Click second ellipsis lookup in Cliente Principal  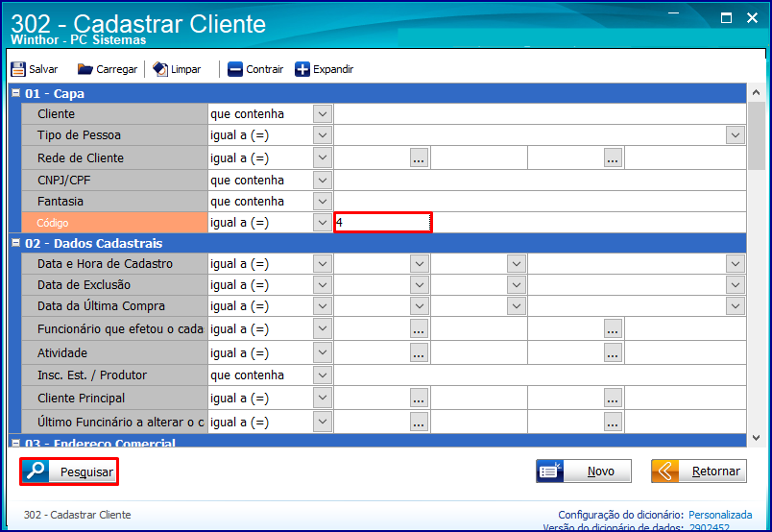click(x=613, y=398)
